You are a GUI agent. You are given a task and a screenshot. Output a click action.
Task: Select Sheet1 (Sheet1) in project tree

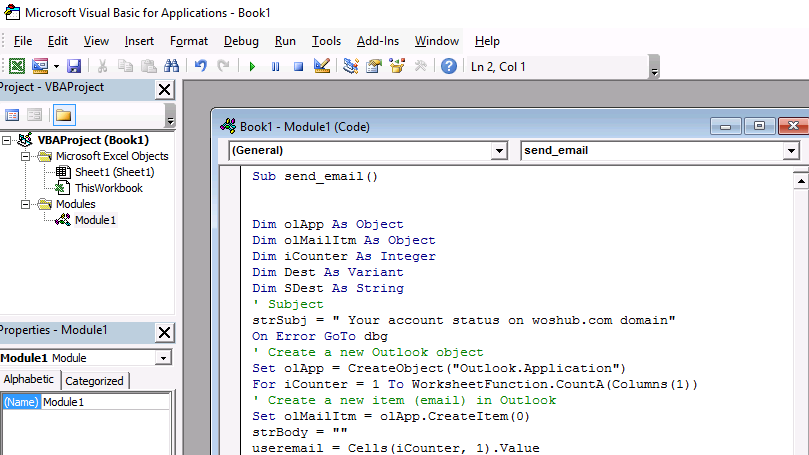pos(115,172)
